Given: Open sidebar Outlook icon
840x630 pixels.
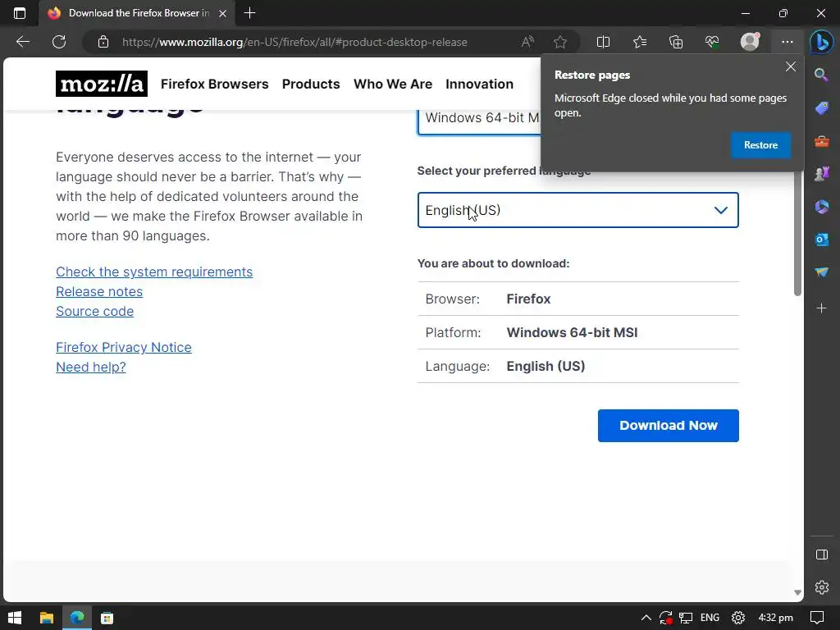Looking at the screenshot, I should click(x=821, y=240).
